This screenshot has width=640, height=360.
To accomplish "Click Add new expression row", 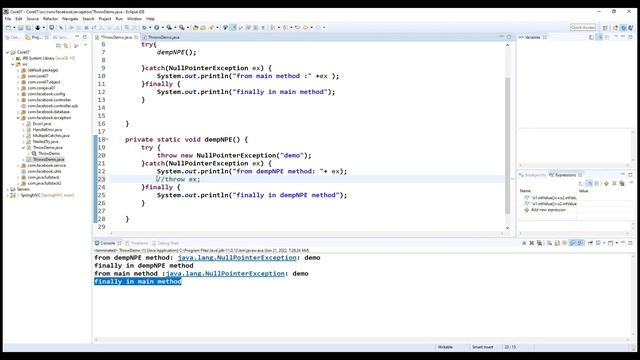I will pyautogui.click(x=548, y=210).
